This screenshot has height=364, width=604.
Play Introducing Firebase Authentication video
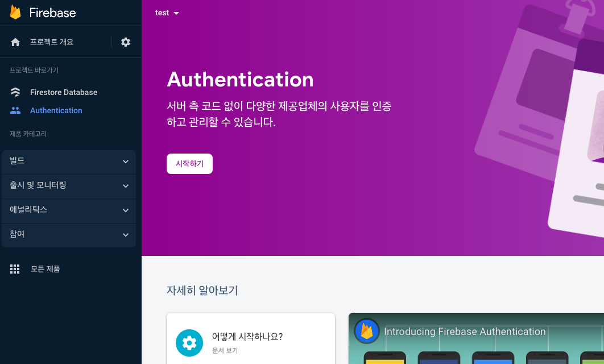click(x=476, y=338)
